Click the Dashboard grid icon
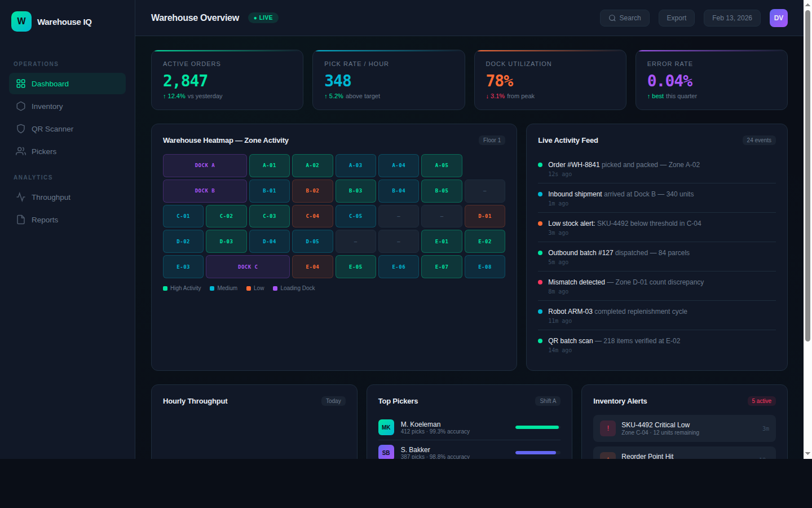The height and width of the screenshot is (508, 812). (x=21, y=84)
